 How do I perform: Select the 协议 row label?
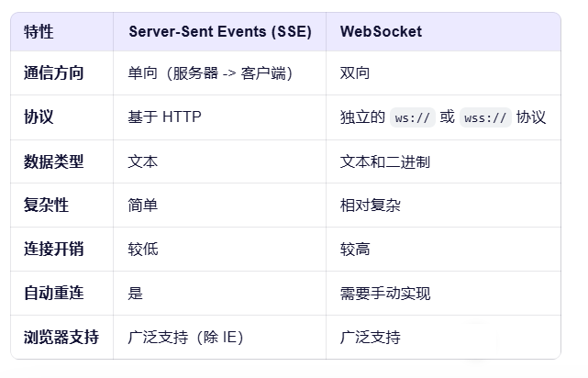point(39,117)
